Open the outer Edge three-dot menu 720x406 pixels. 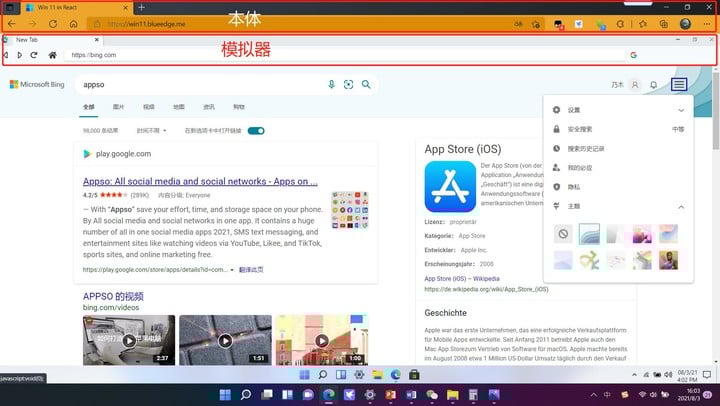(x=707, y=24)
